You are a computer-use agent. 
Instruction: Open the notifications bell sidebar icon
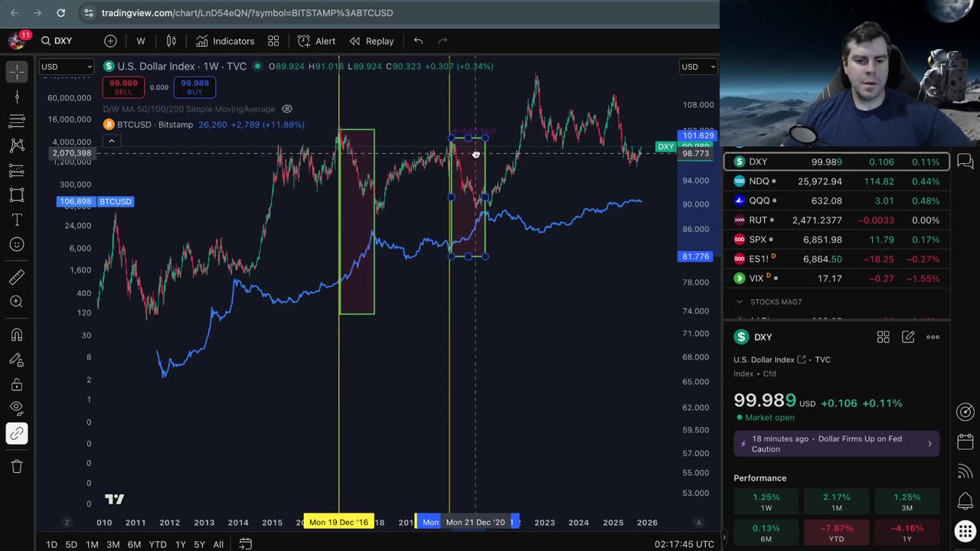tap(965, 501)
